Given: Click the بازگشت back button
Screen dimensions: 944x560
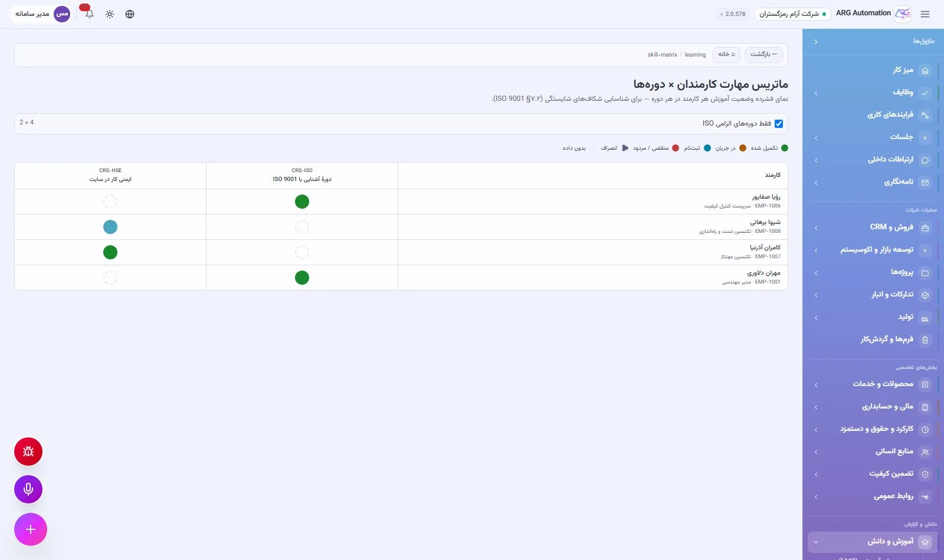Looking at the screenshot, I should click(x=764, y=55).
